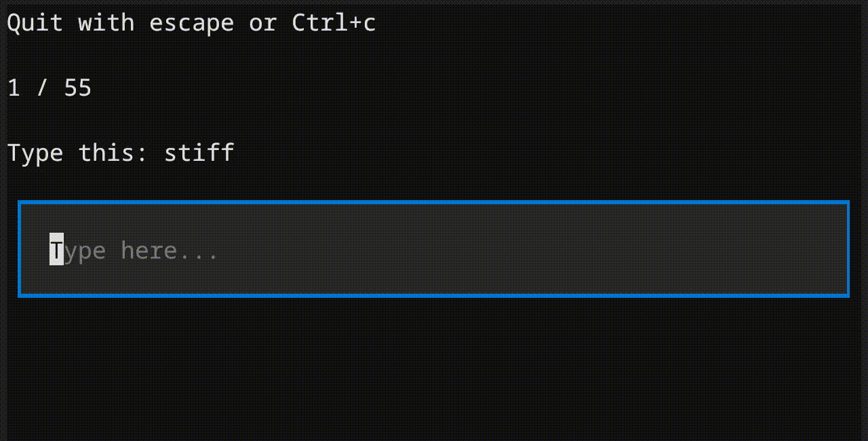Click the blue top border of the input box
The height and width of the screenshot is (441, 868).
tap(433, 202)
